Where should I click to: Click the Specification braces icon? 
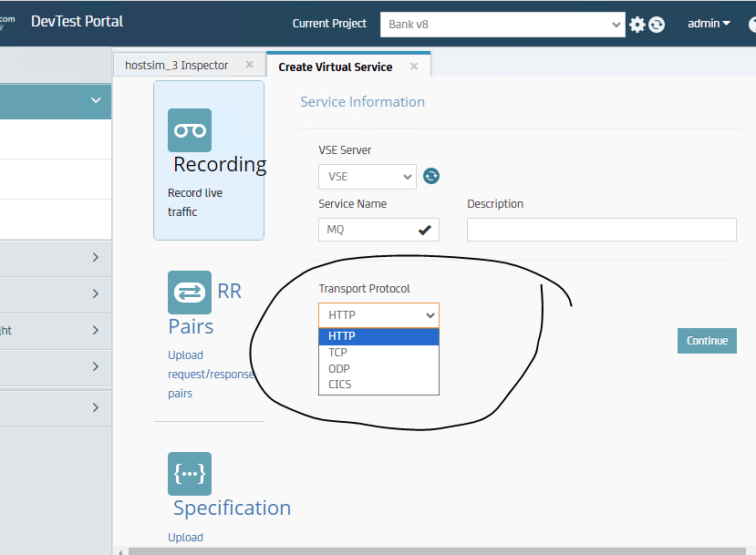click(190, 474)
